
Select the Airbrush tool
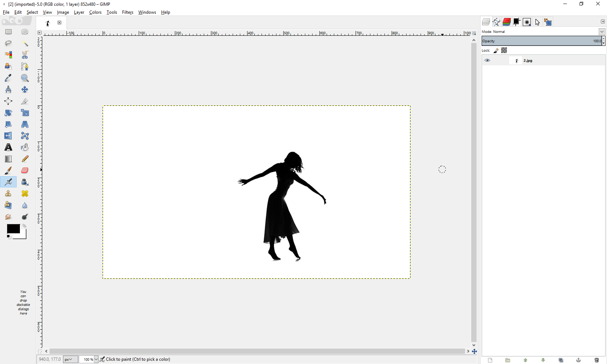(8, 182)
